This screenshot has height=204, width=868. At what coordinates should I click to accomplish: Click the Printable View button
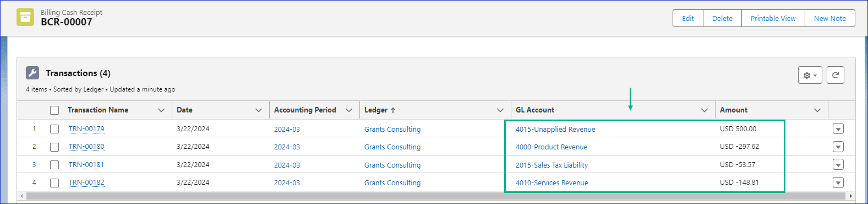click(x=773, y=18)
